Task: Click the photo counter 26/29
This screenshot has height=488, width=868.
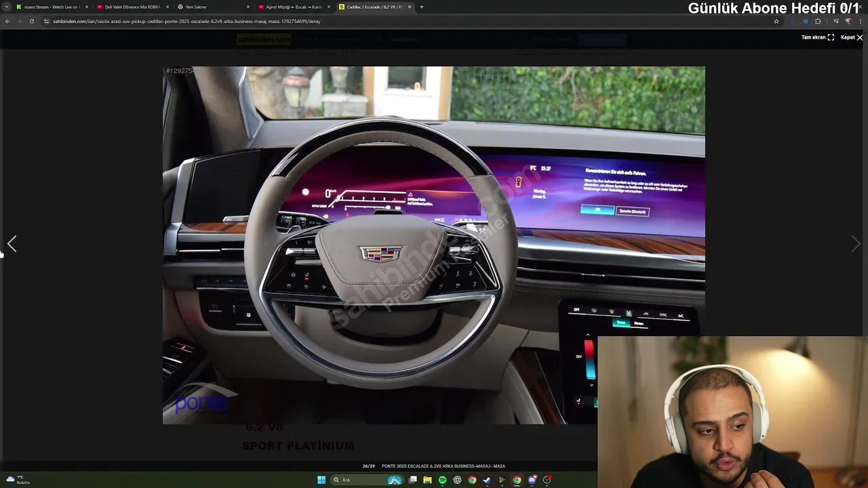Action: pyautogui.click(x=369, y=466)
